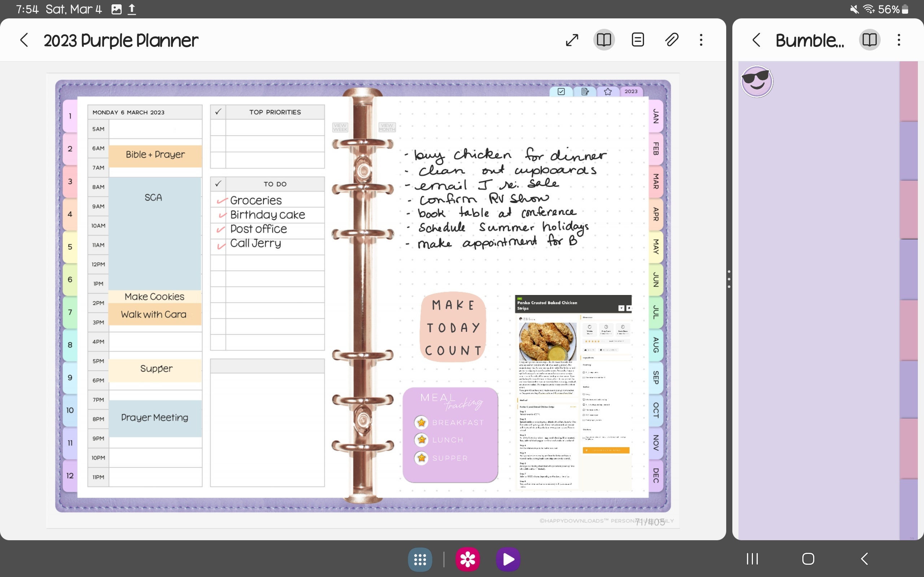
Task: Switch to the 2023 year tab
Action: [x=632, y=92]
